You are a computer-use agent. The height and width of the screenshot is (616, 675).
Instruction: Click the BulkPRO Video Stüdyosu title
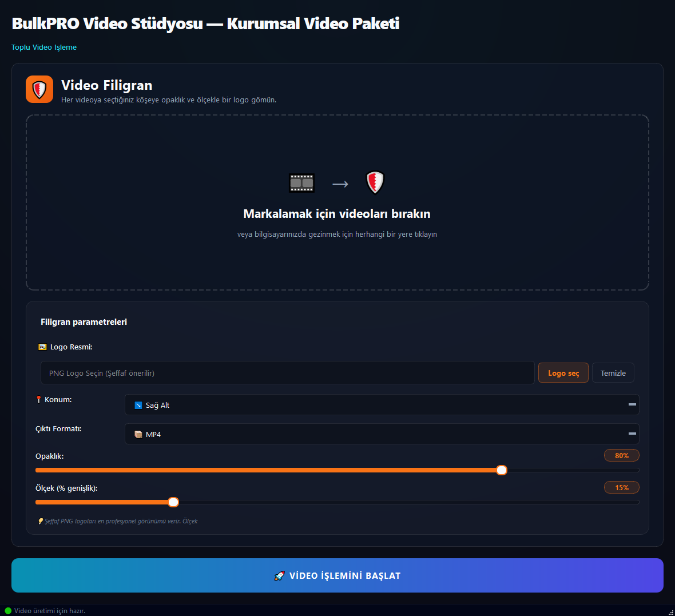point(205,23)
